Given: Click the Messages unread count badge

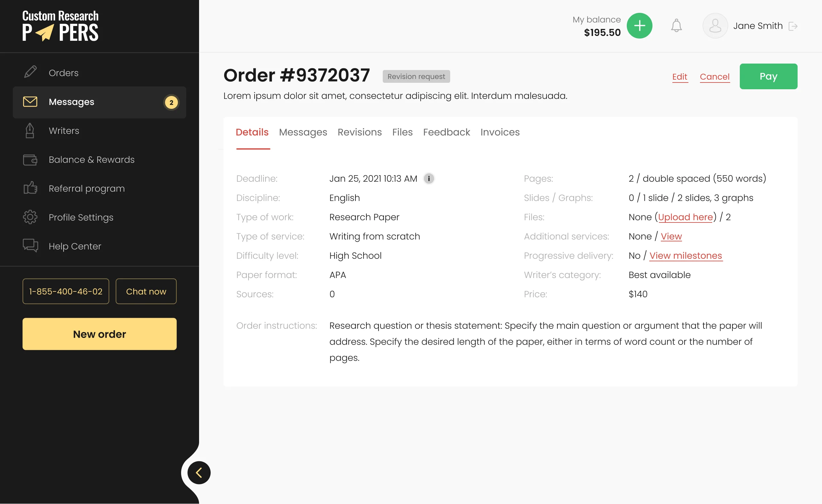Looking at the screenshot, I should pyautogui.click(x=171, y=102).
